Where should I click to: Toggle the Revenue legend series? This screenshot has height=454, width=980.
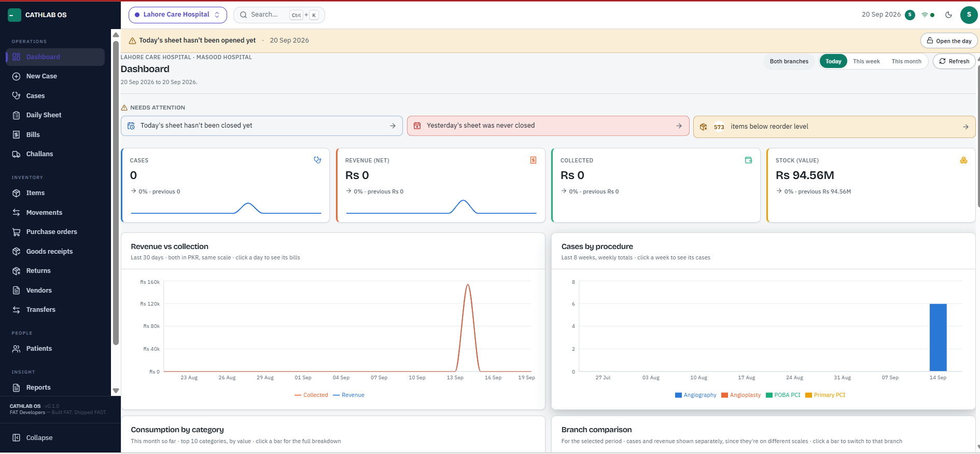click(348, 395)
